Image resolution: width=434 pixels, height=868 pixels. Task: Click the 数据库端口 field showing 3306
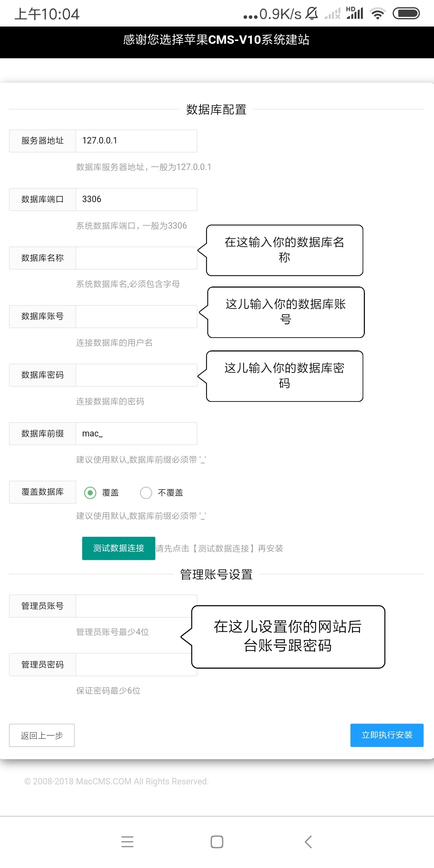click(x=136, y=199)
